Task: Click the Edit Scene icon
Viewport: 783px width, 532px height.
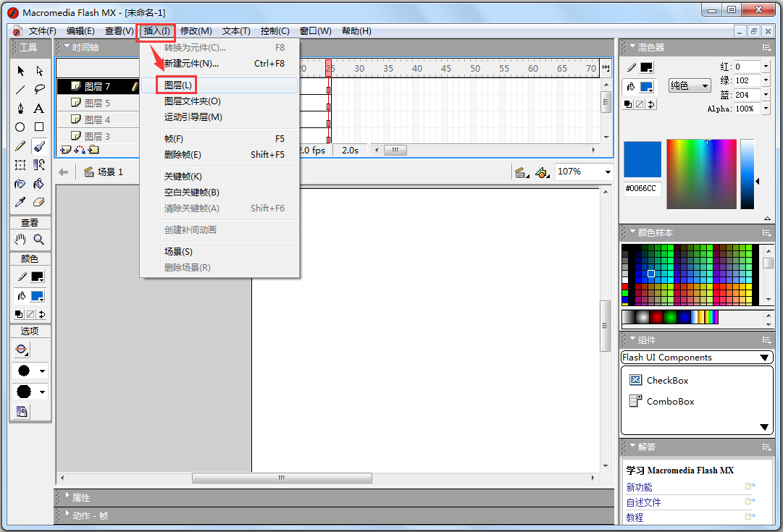Action: coord(522,173)
